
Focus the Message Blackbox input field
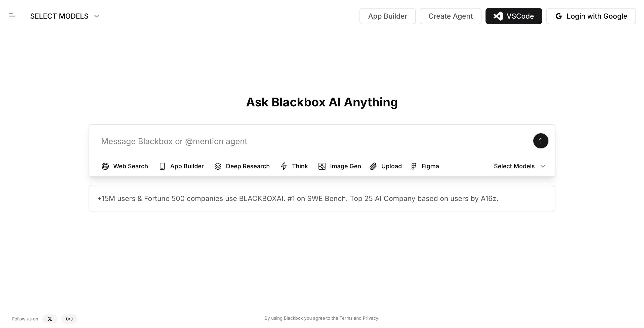pyautogui.click(x=312, y=141)
